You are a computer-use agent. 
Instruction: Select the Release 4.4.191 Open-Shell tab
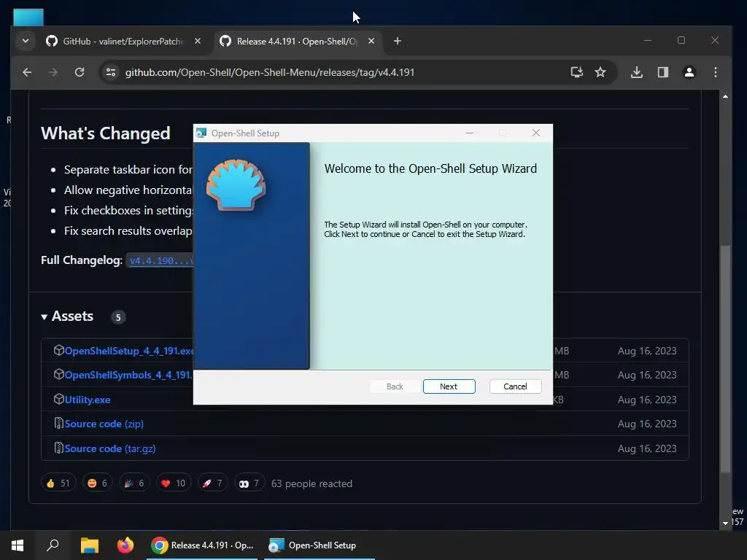point(296,42)
